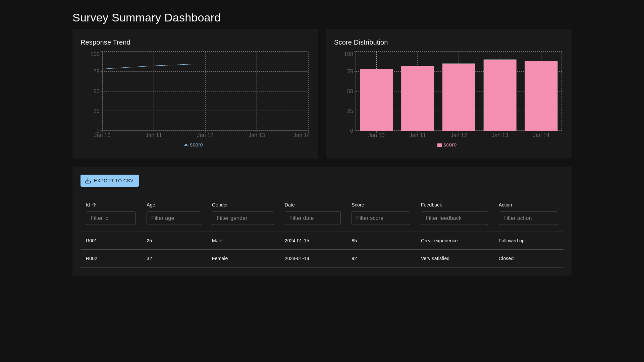644x362 pixels.
Task: Click the score line legend marker icon
Action: pos(186,145)
